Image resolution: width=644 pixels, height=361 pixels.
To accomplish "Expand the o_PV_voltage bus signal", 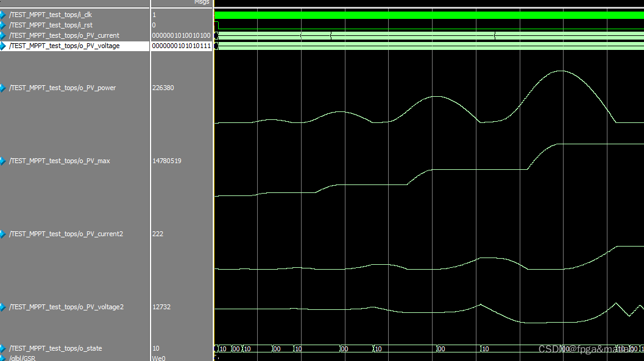I will click(4, 45).
